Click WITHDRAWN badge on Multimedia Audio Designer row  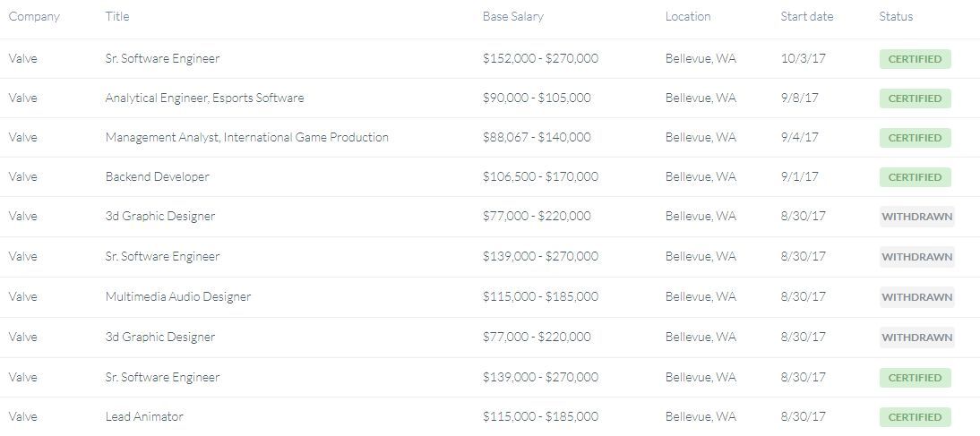(x=916, y=297)
